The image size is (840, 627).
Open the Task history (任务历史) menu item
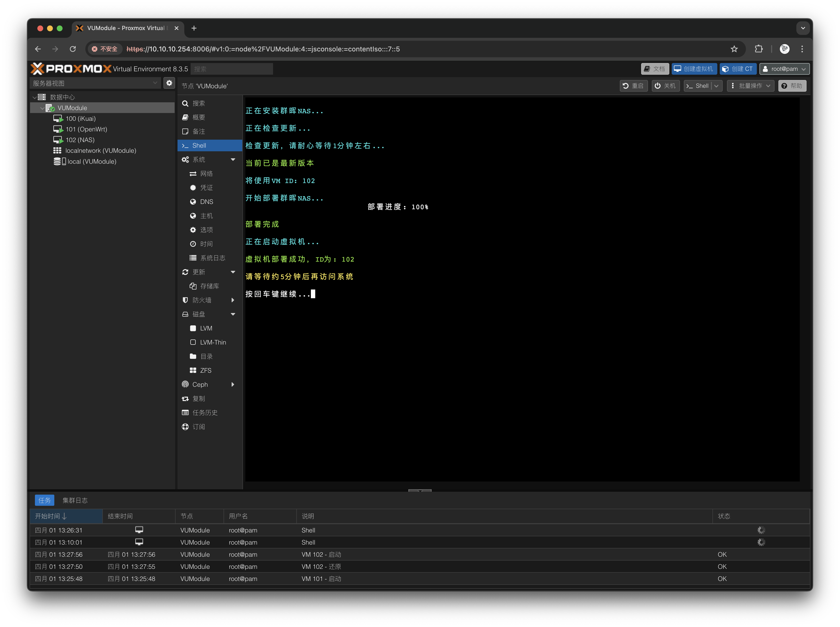[205, 413]
